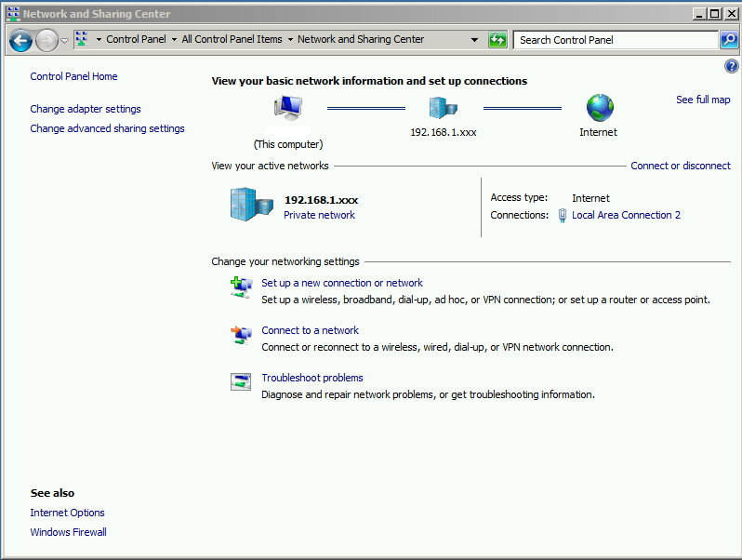
Task: Click Connect or disconnect link
Action: [x=681, y=166]
